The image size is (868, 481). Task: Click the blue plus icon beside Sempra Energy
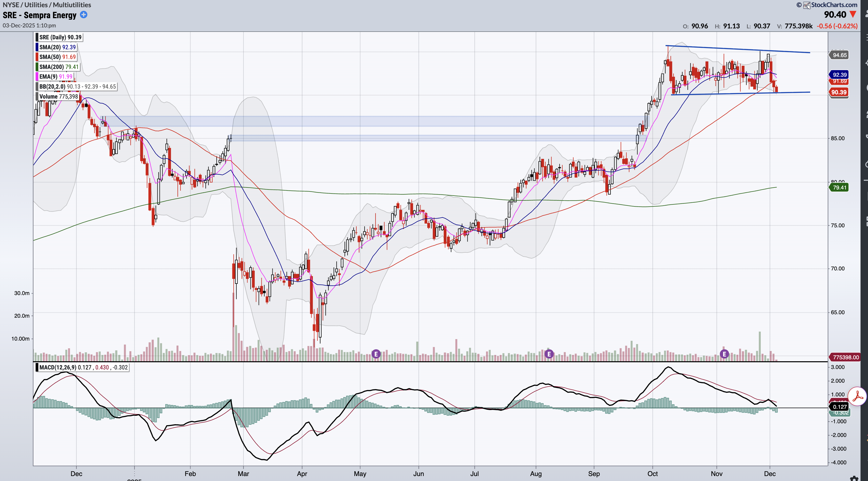pyautogui.click(x=84, y=15)
